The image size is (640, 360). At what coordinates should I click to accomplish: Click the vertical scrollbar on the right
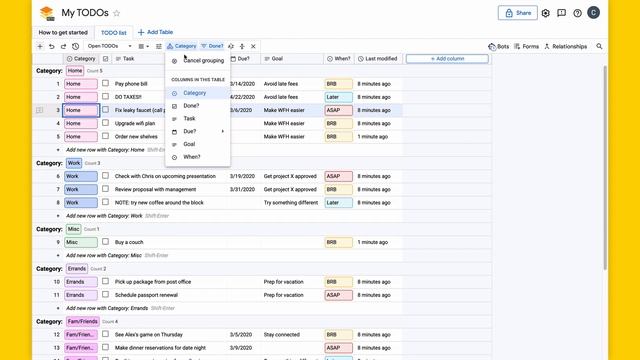[x=605, y=167]
